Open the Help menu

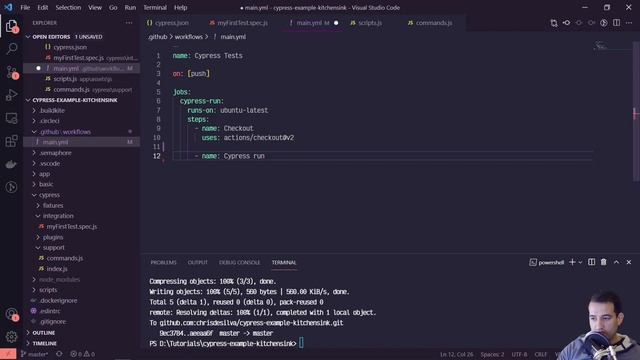tap(180, 7)
